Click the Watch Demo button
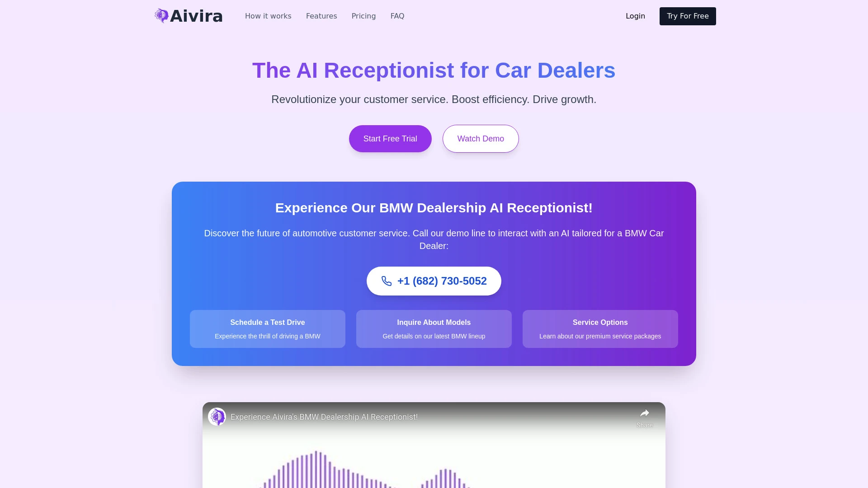 tap(481, 138)
